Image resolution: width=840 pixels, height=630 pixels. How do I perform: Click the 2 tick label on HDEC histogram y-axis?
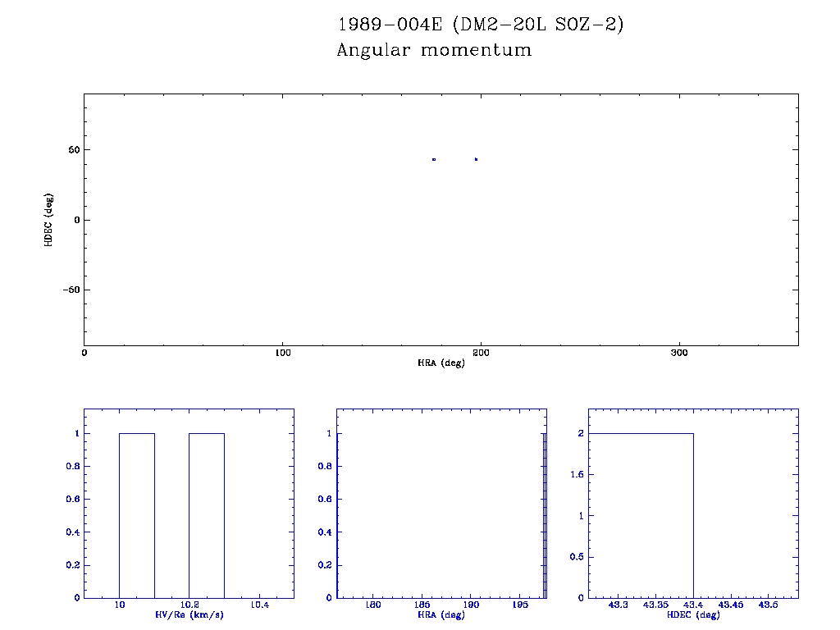tap(580, 433)
